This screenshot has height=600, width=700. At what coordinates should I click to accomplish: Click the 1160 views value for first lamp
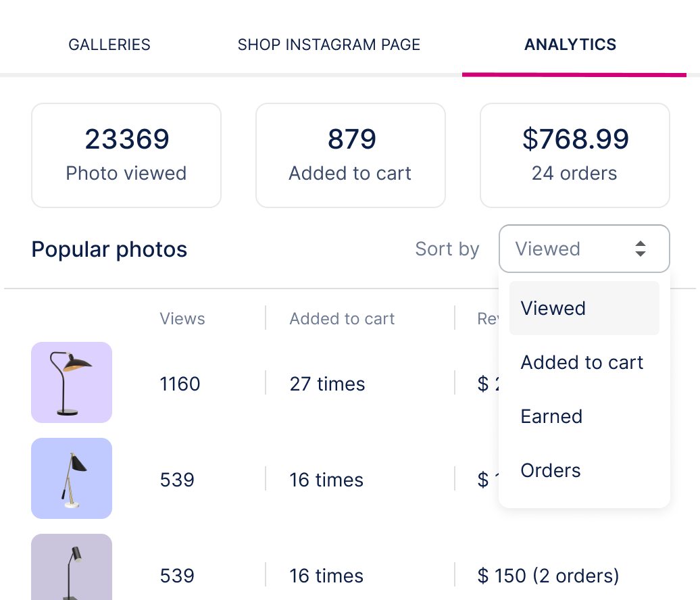tap(180, 384)
